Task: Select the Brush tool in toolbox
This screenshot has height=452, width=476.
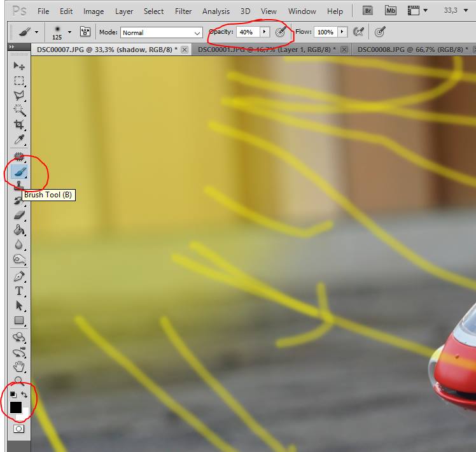Action: click(19, 172)
